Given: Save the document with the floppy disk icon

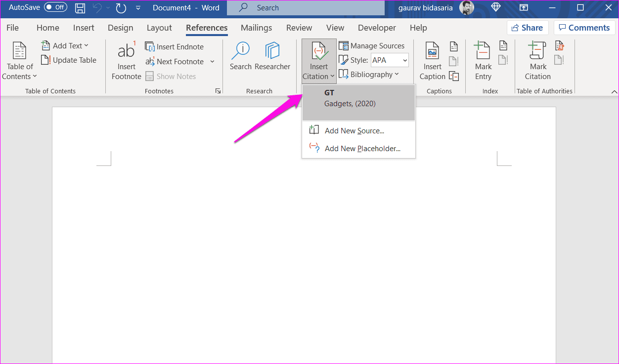Looking at the screenshot, I should [x=80, y=8].
